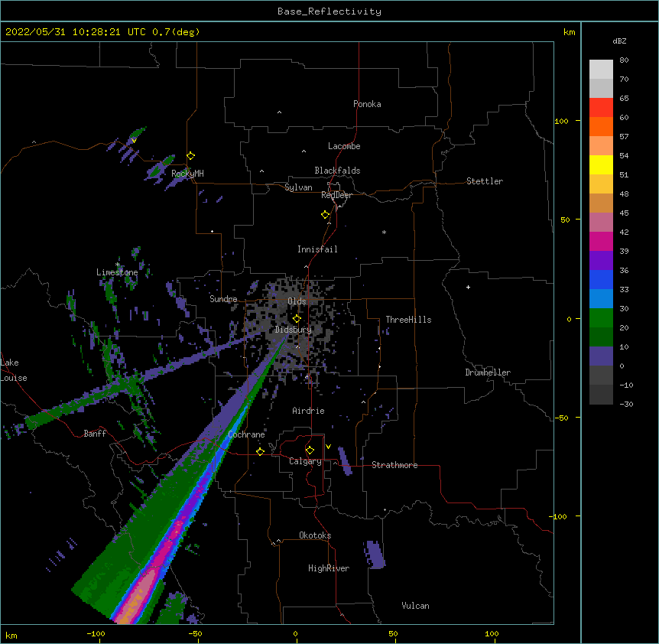Select the Calgary city label
Screen dimensions: 659x644
point(306,461)
